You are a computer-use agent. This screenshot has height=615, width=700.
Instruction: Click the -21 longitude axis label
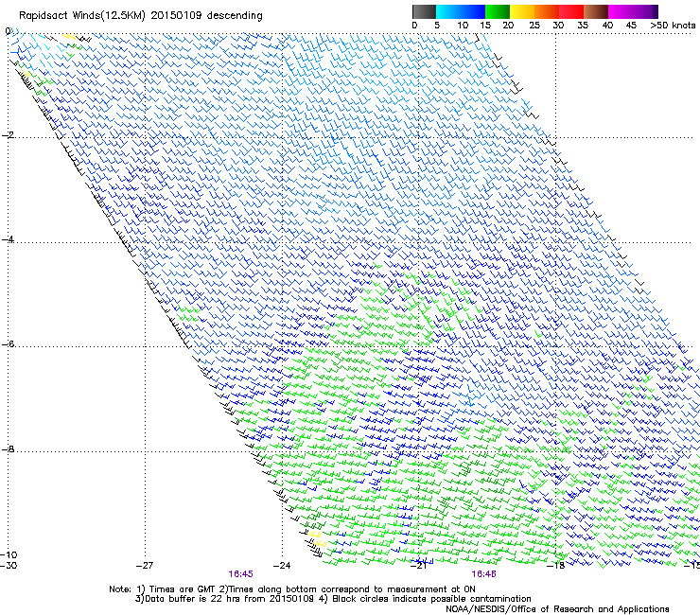tap(418, 566)
